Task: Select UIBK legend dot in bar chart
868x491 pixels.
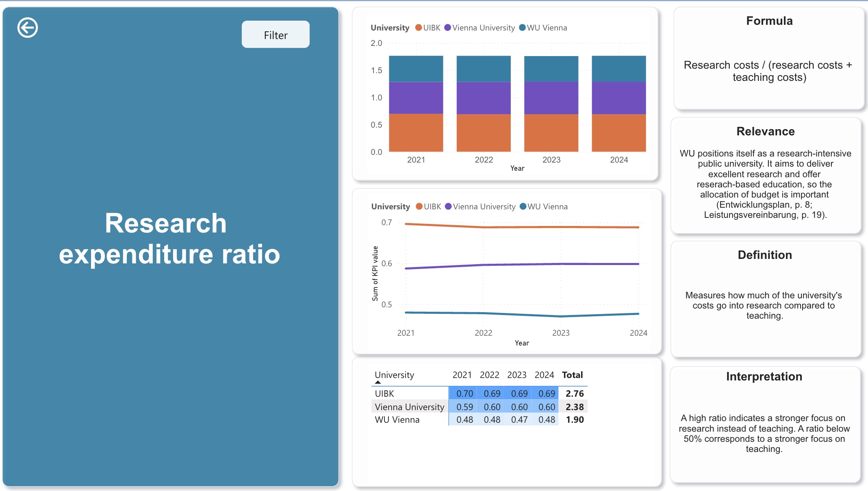Action: coord(418,28)
